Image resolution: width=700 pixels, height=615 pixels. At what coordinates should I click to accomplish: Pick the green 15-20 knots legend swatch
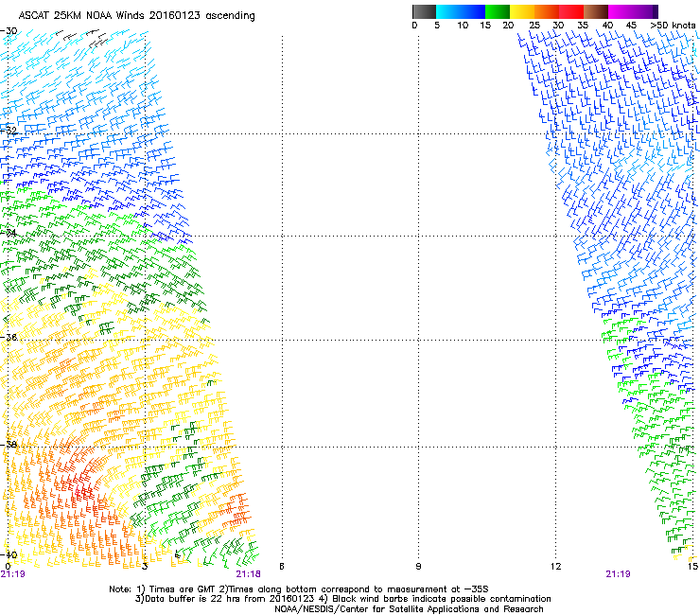(x=498, y=11)
